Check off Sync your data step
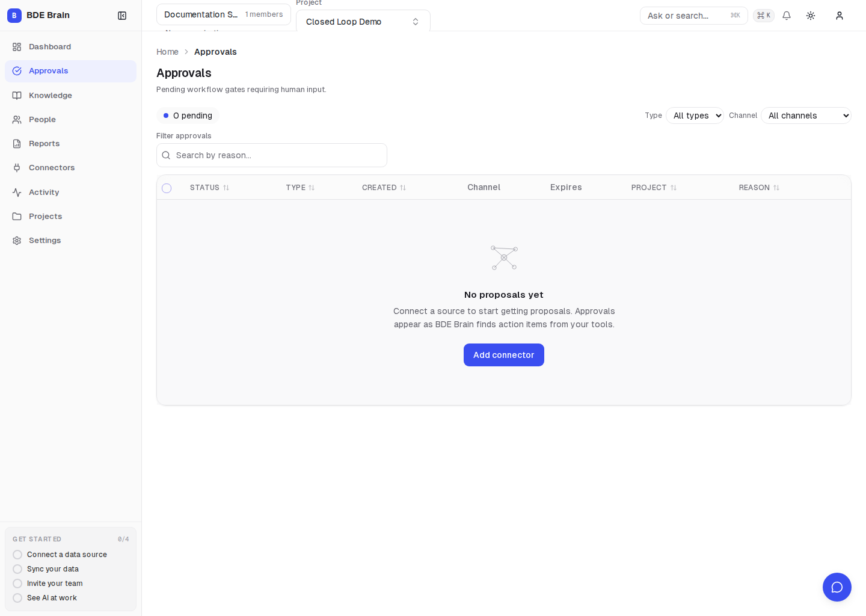Image resolution: width=866 pixels, height=616 pixels. (17, 569)
